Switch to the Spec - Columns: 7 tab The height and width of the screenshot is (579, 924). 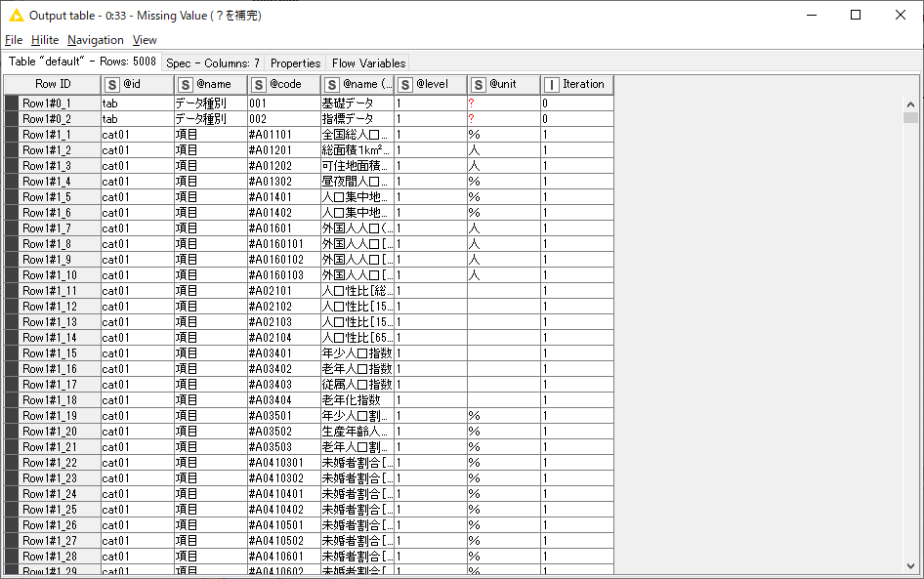(213, 63)
